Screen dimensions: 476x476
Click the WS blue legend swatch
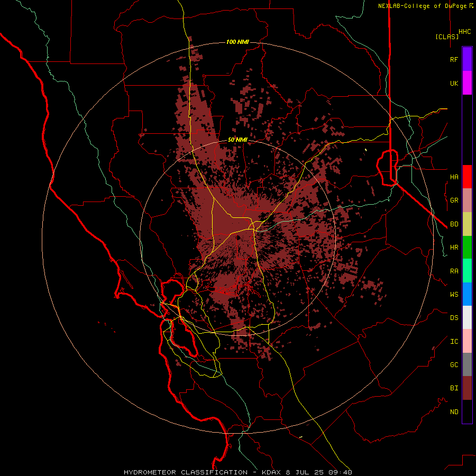(467, 294)
